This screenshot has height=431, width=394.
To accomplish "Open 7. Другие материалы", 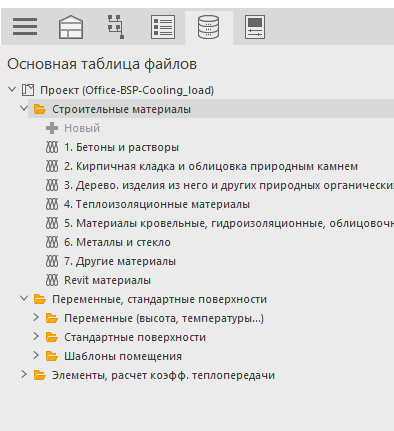I will (120, 261).
